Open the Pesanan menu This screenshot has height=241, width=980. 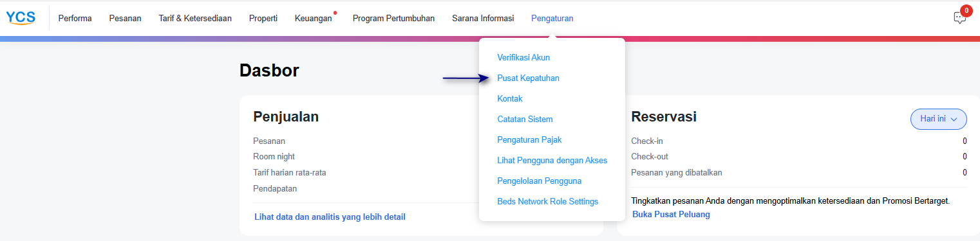click(125, 19)
